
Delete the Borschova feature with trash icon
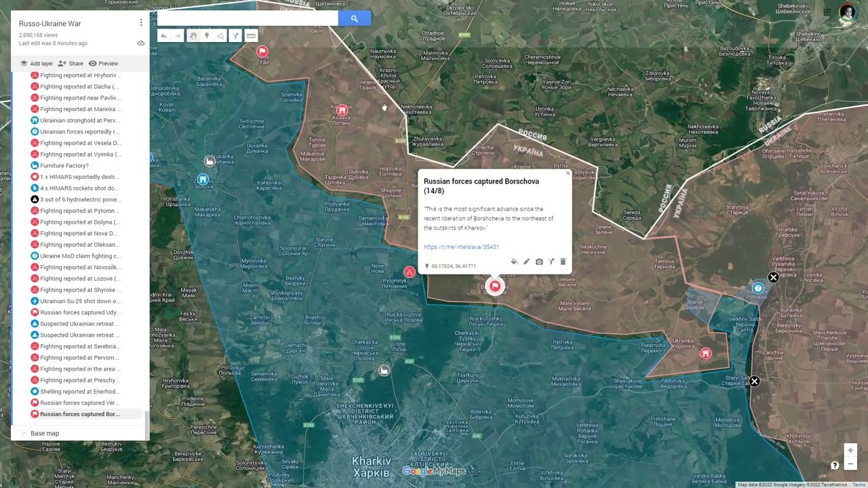point(563,262)
